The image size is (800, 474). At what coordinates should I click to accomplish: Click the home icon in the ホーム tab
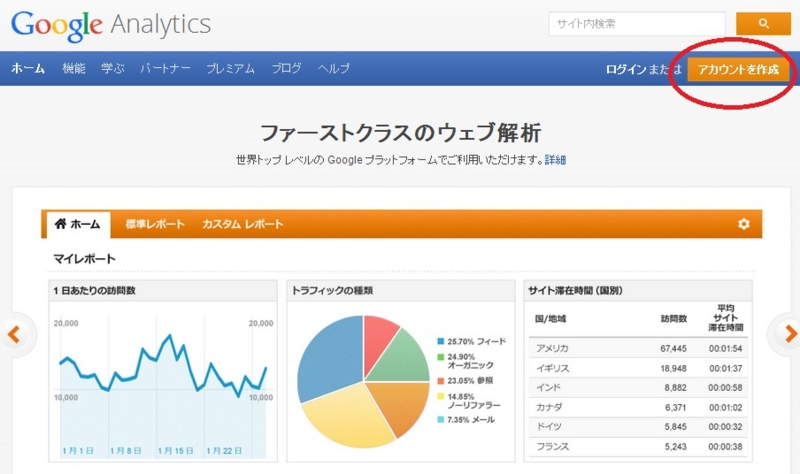coord(61,223)
